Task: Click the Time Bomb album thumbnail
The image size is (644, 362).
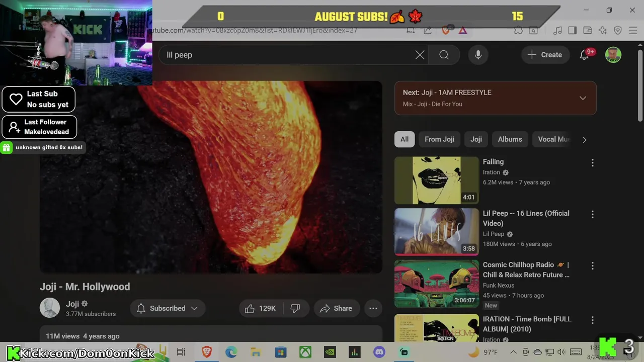Action: tap(437, 328)
